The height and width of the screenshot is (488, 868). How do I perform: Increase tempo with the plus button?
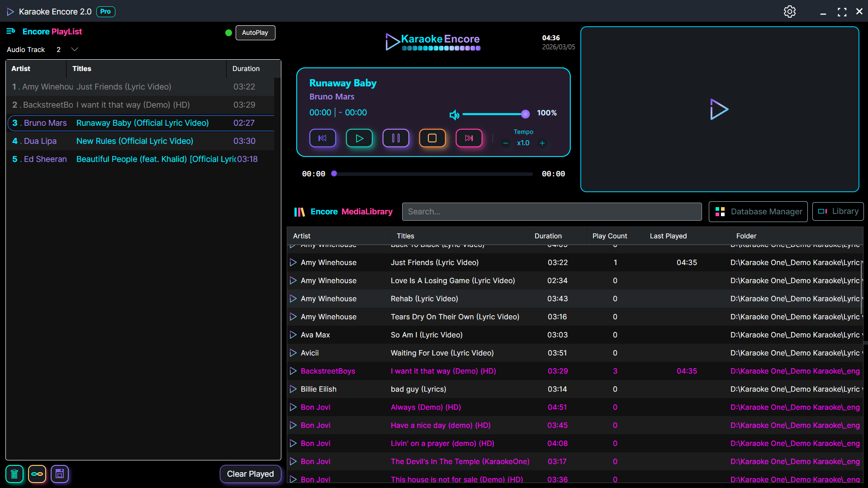click(542, 143)
